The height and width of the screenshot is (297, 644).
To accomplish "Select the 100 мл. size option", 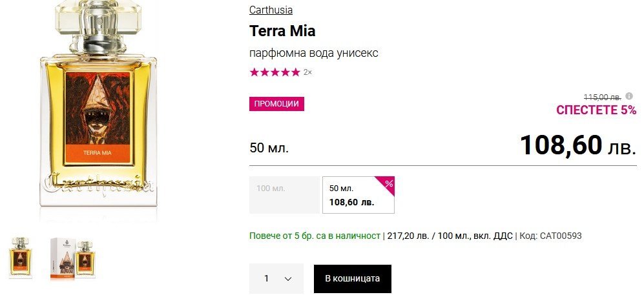I will 284,194.
